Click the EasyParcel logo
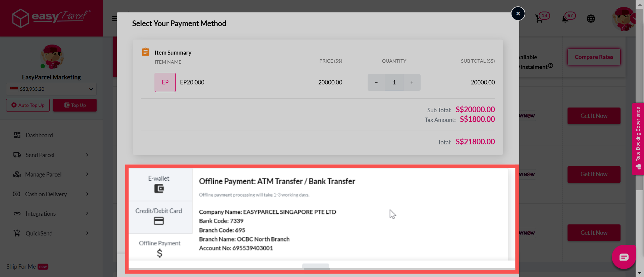Viewport: 644px width, 277px height. (51, 18)
